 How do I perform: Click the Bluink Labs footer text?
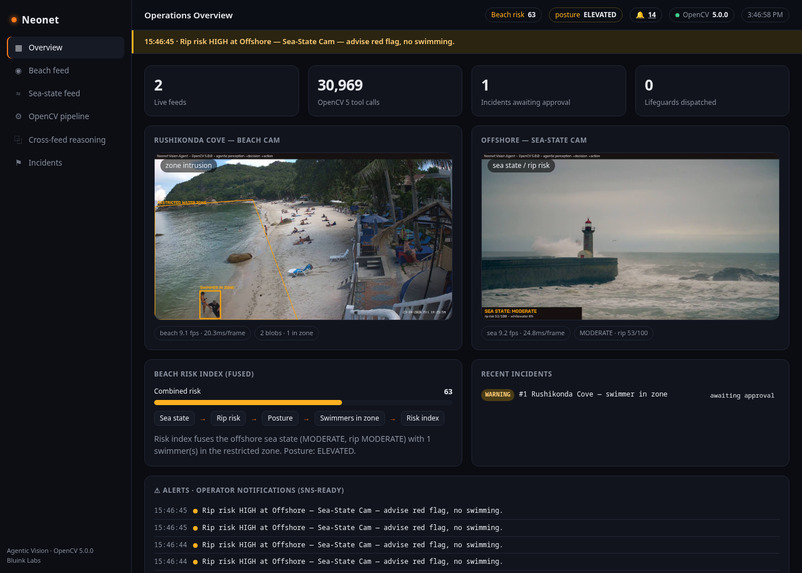point(24,561)
